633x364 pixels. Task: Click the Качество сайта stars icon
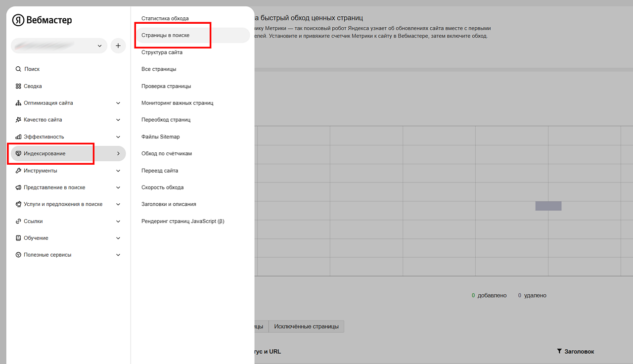pos(18,120)
